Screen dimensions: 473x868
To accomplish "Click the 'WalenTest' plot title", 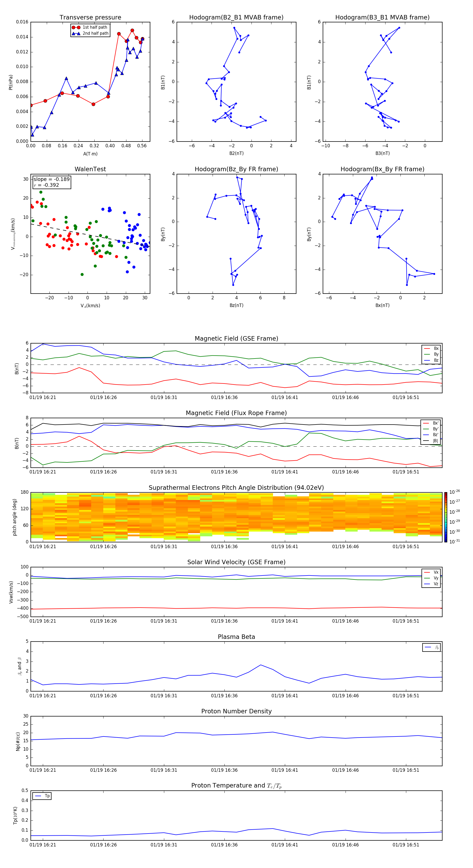I will [x=90, y=169].
